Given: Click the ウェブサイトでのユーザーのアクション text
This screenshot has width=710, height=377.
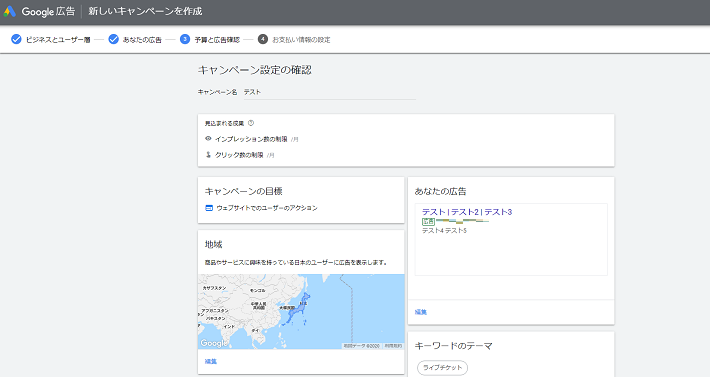Looking at the screenshot, I should tap(267, 208).
